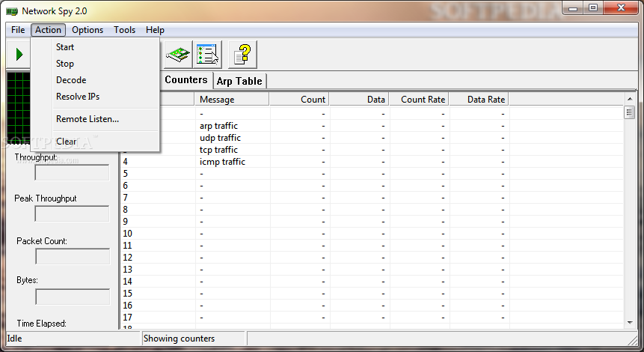This screenshot has width=644, height=352.
Task: Open the File menu
Action: coord(18,30)
